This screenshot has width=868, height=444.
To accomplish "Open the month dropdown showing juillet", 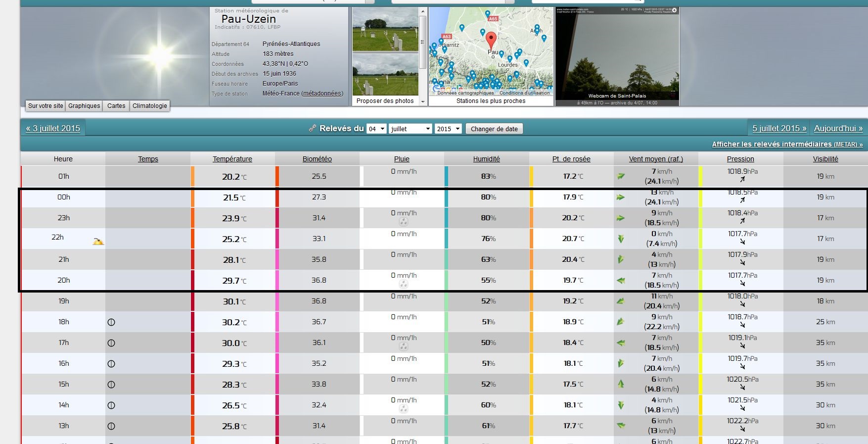I will 411,129.
